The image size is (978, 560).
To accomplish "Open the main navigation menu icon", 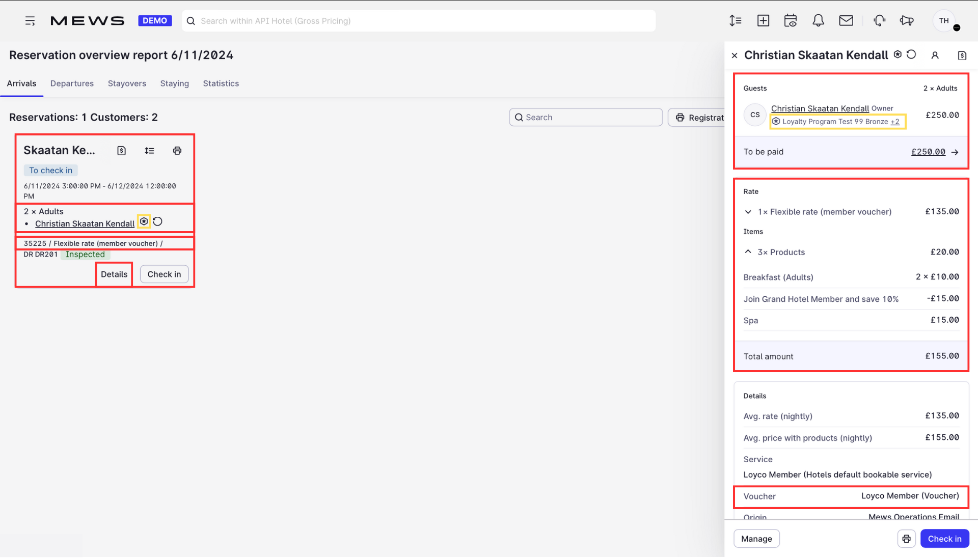I will pyautogui.click(x=30, y=21).
